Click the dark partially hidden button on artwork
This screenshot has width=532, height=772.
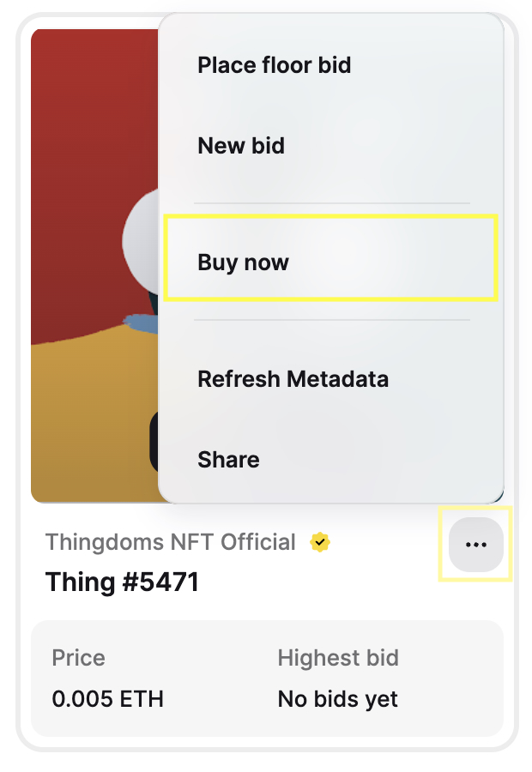[x=154, y=441]
